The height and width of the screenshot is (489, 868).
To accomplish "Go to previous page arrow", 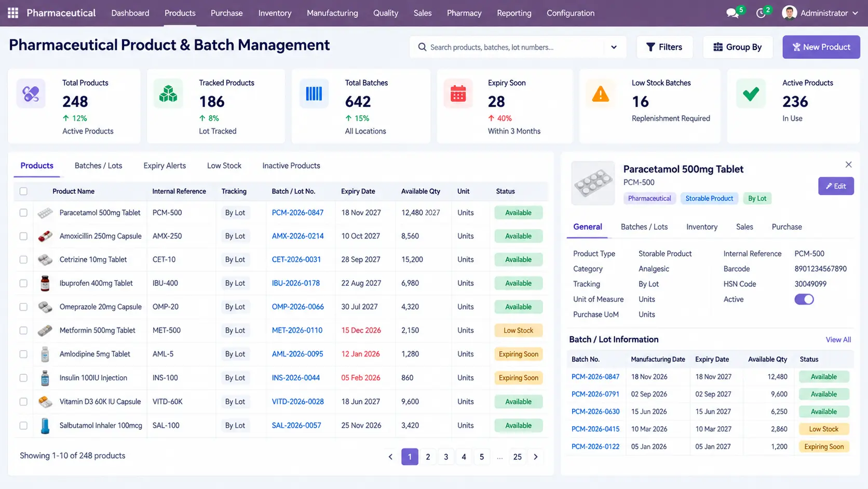I will pos(390,457).
